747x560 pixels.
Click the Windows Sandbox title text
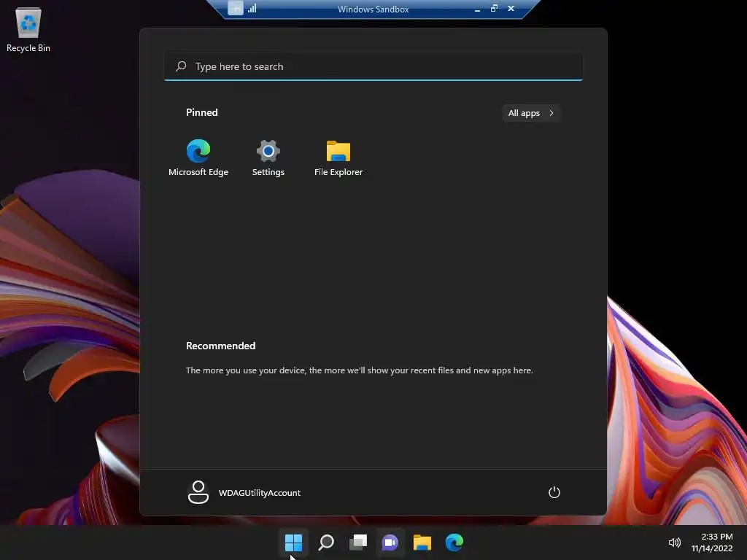373,9
